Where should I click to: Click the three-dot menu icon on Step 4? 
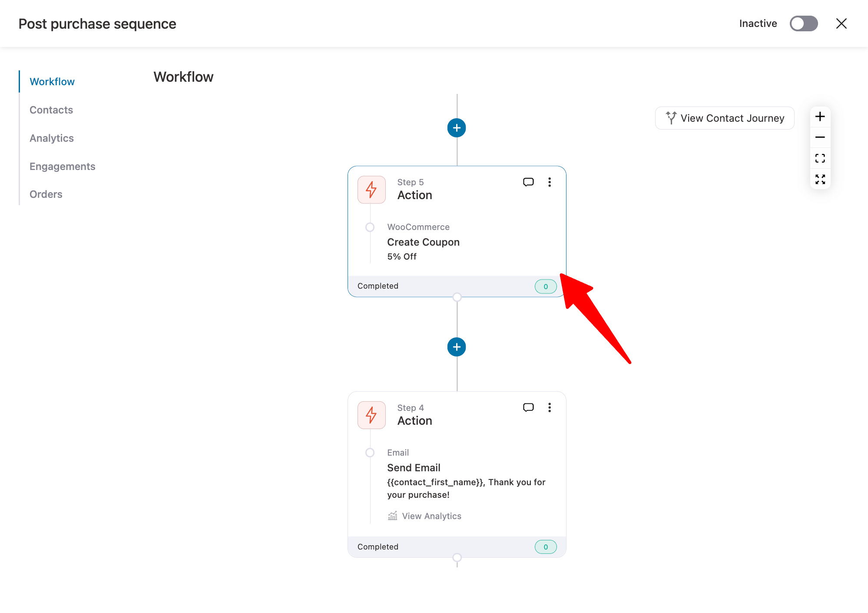pos(549,407)
